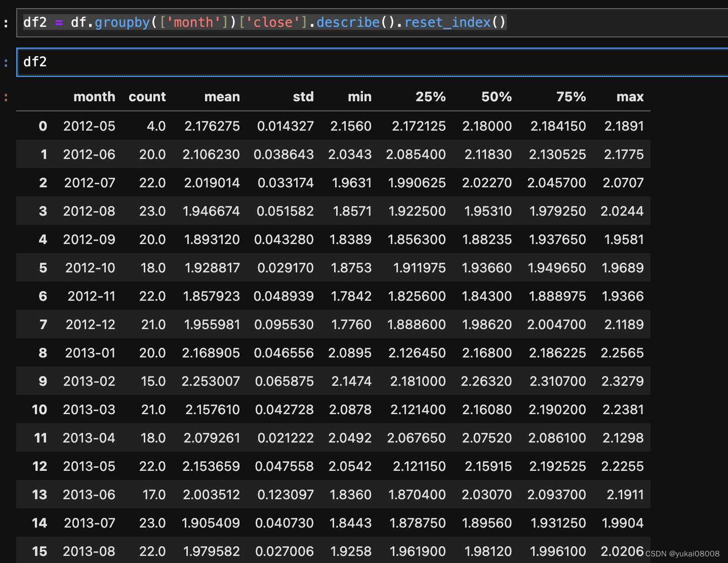Click mean value 1.905409
Viewport: 728px width, 563px height.
(x=211, y=523)
